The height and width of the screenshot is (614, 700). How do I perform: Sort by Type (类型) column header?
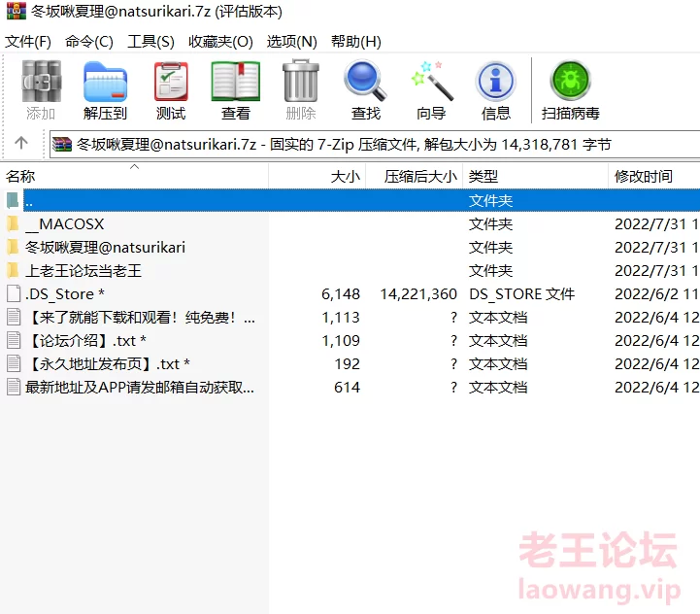(x=536, y=176)
